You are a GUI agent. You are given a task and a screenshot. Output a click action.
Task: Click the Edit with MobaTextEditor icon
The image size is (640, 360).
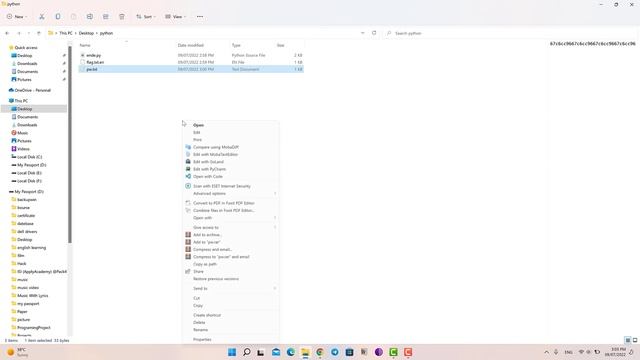click(188, 154)
